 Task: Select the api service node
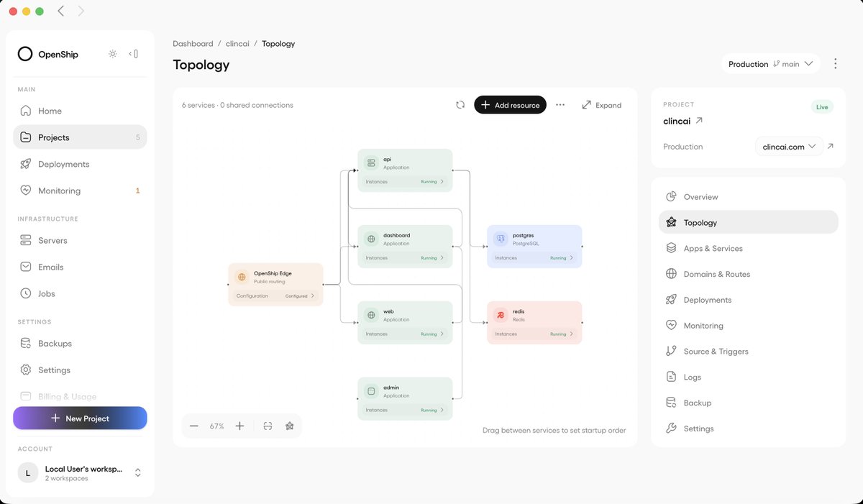[x=405, y=170]
